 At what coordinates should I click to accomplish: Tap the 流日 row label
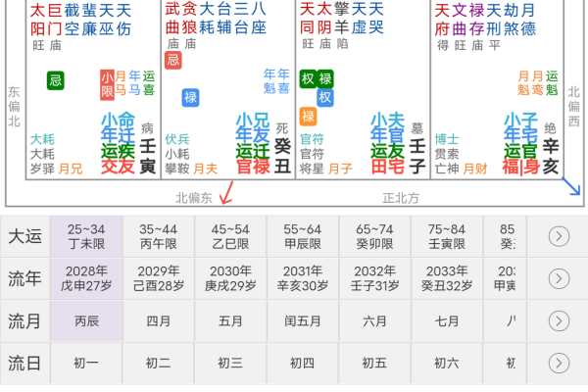(24, 364)
